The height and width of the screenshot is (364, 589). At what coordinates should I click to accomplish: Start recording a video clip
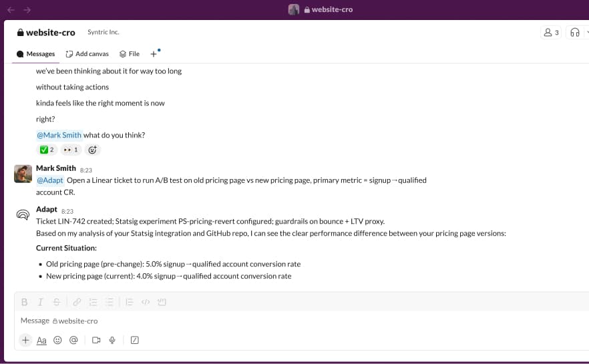(x=96, y=340)
